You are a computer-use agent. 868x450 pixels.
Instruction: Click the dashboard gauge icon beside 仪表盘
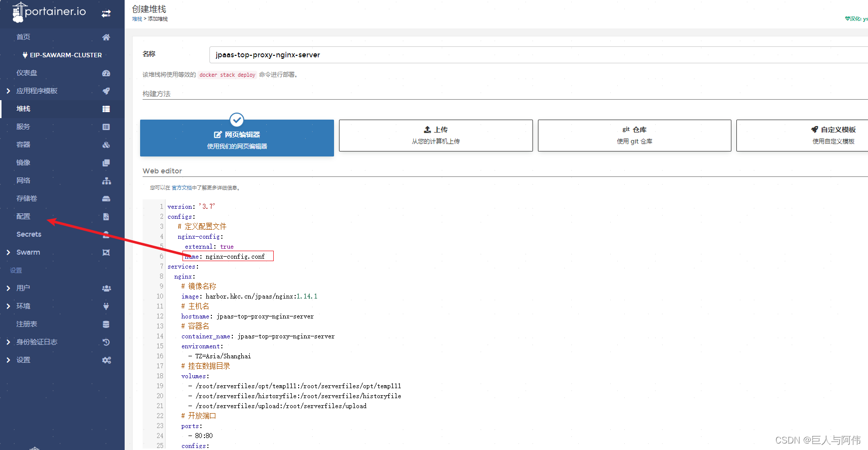pyautogui.click(x=106, y=73)
